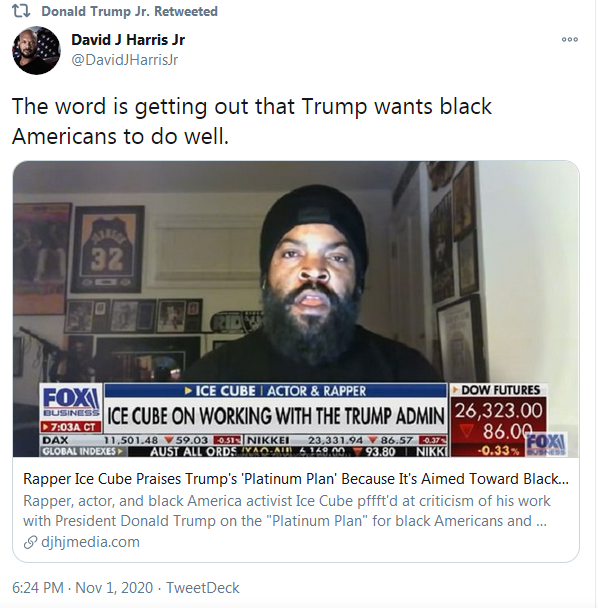Image resolution: width=598 pixels, height=608 pixels.
Task: Open the TweetDeck source link
Action: point(203,587)
